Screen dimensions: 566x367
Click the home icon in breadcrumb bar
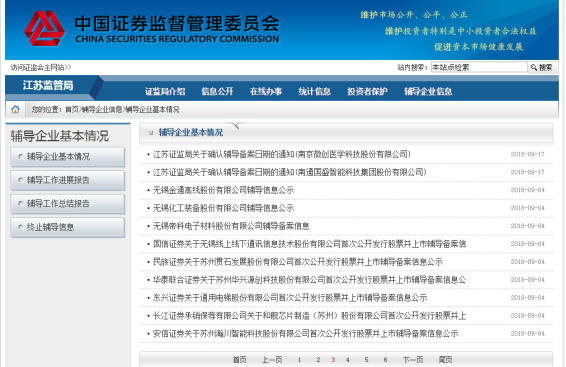(x=15, y=109)
